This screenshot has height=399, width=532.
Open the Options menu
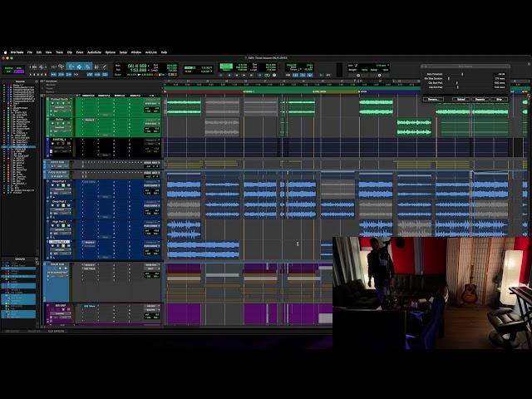coord(111,52)
